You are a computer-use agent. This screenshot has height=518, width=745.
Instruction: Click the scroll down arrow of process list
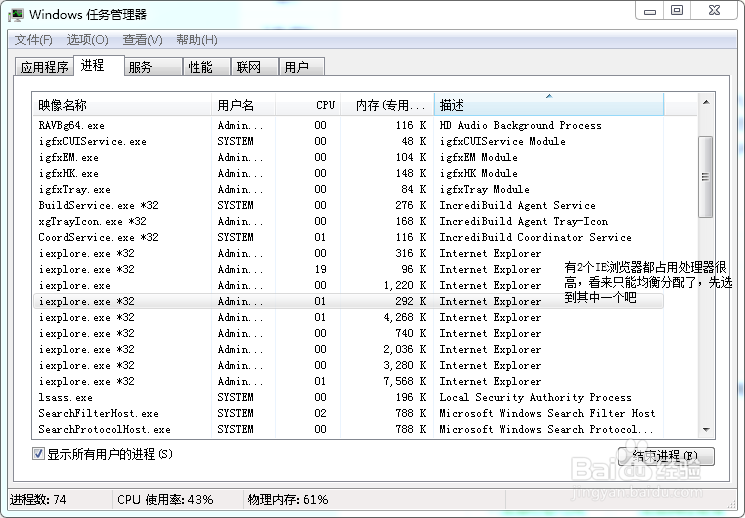click(706, 429)
